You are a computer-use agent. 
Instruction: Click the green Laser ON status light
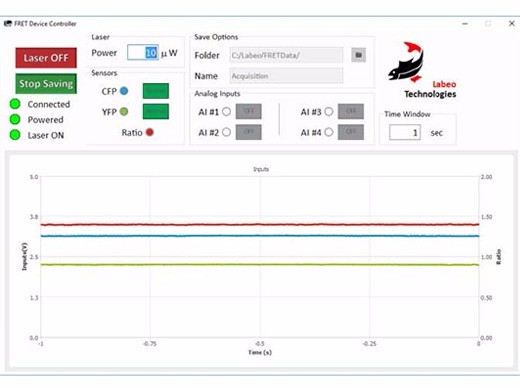[x=15, y=135]
